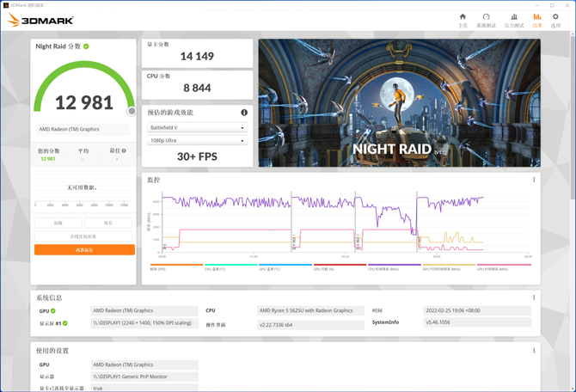Open the Benchmarks (基准测试) gauge icon
Image resolution: width=576 pixels, height=392 pixels.
pos(486,20)
